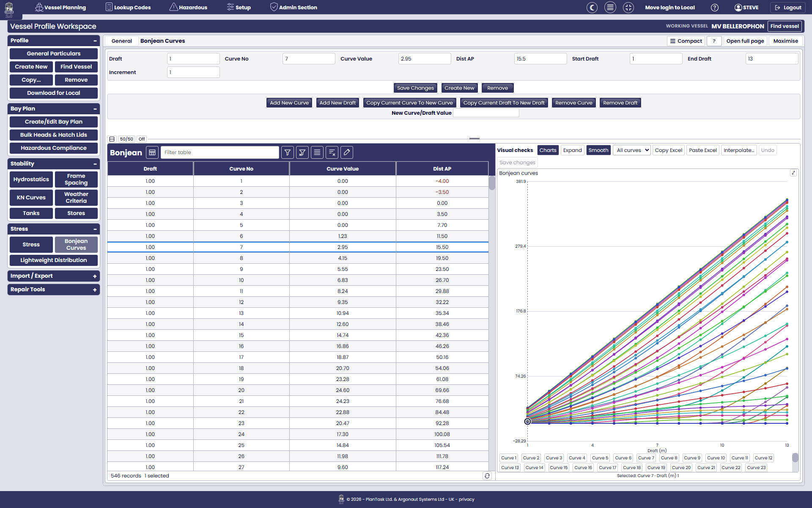Refresh the table with the reload icon
Viewport: 812px width, 508px height.
487,476
